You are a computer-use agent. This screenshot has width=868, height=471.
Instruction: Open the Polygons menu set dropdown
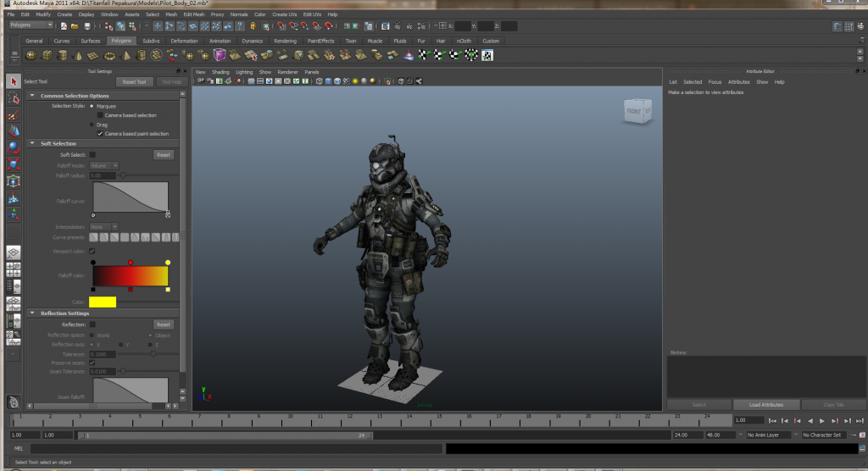point(31,25)
